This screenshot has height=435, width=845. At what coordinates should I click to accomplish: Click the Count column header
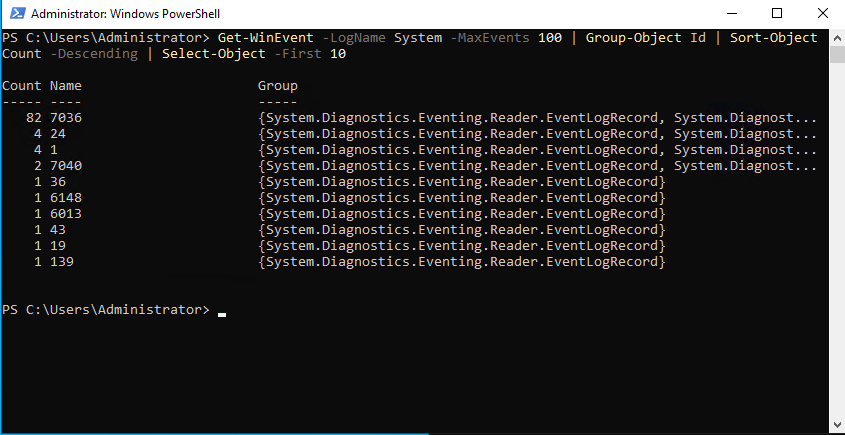22,86
